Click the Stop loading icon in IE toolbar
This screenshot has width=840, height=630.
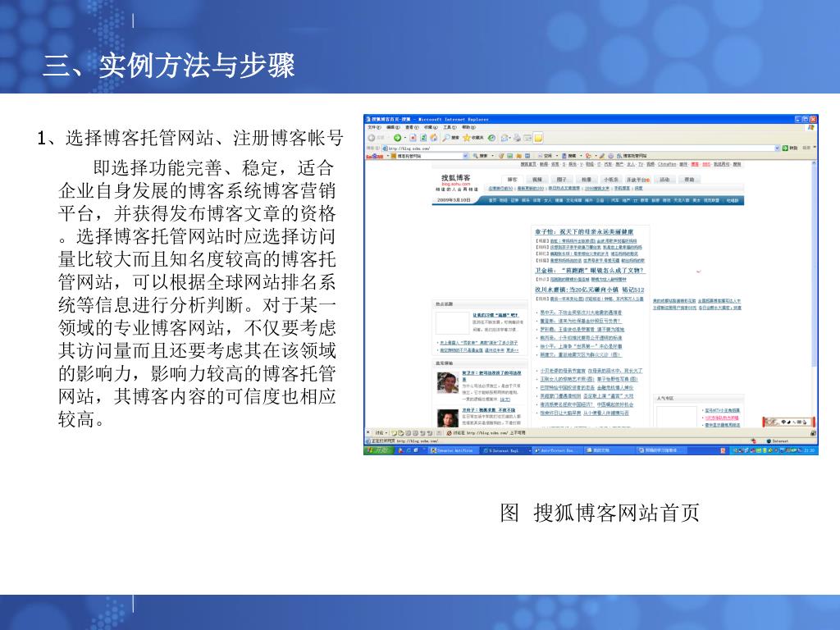coord(413,138)
